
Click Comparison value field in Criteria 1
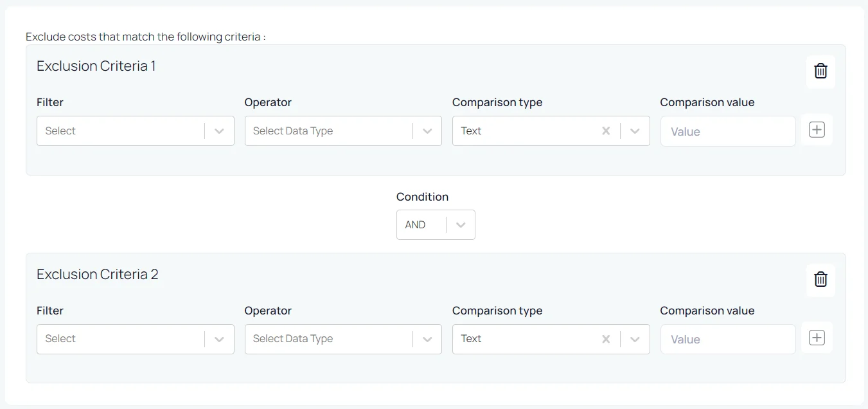coord(728,132)
